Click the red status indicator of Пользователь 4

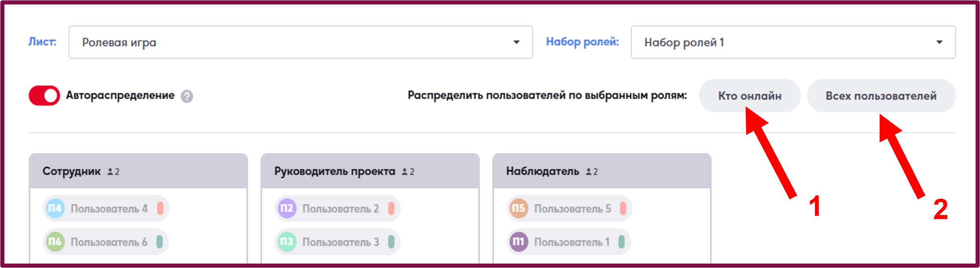pos(160,208)
